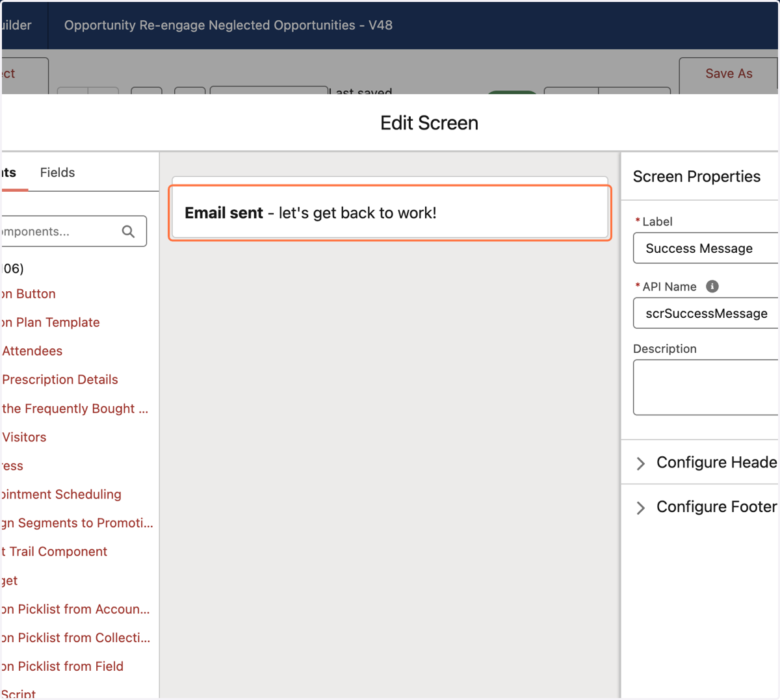Choose the Frequently Bought component
This screenshot has height=700, width=780.
[75, 408]
